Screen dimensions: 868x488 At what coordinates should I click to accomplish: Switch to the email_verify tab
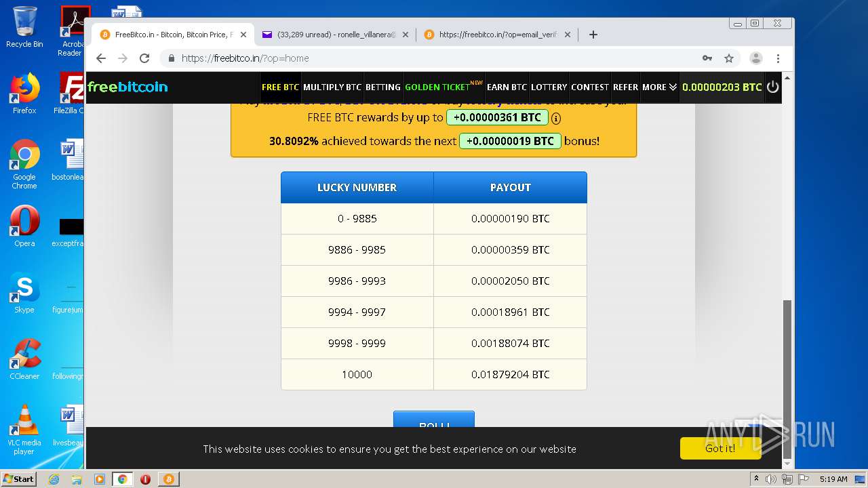tap(497, 35)
